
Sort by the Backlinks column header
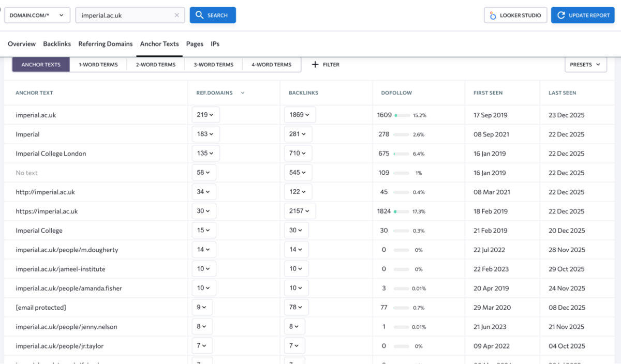[303, 93]
